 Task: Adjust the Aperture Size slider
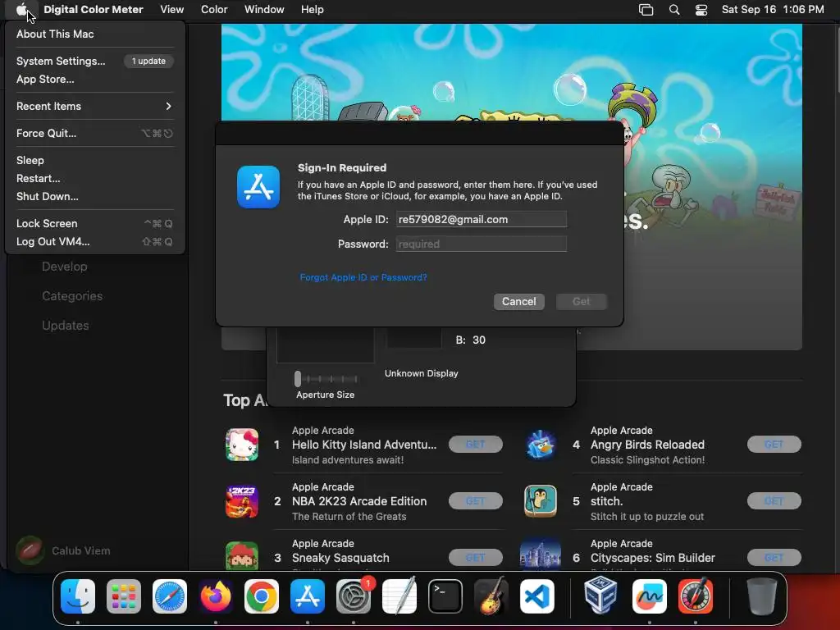point(326,379)
